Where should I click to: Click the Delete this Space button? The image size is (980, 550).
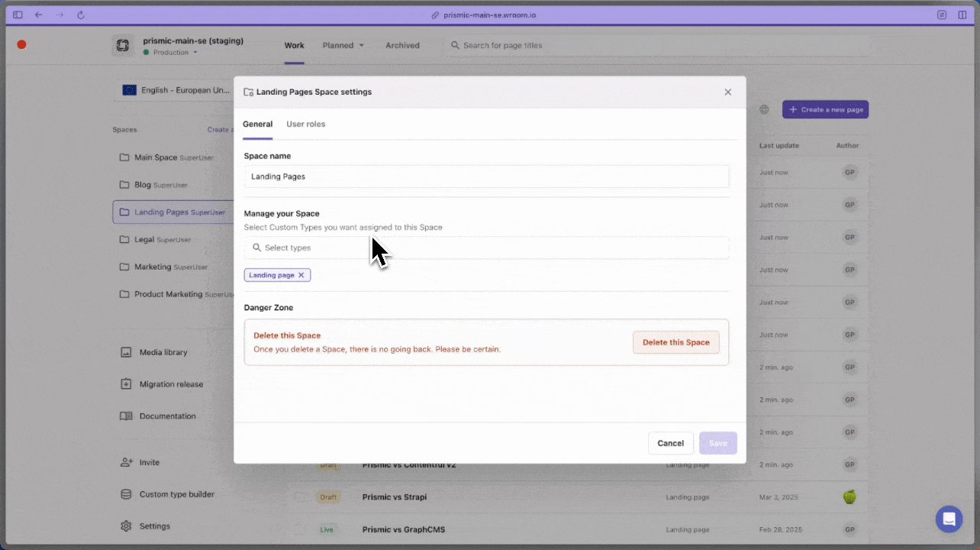(676, 342)
